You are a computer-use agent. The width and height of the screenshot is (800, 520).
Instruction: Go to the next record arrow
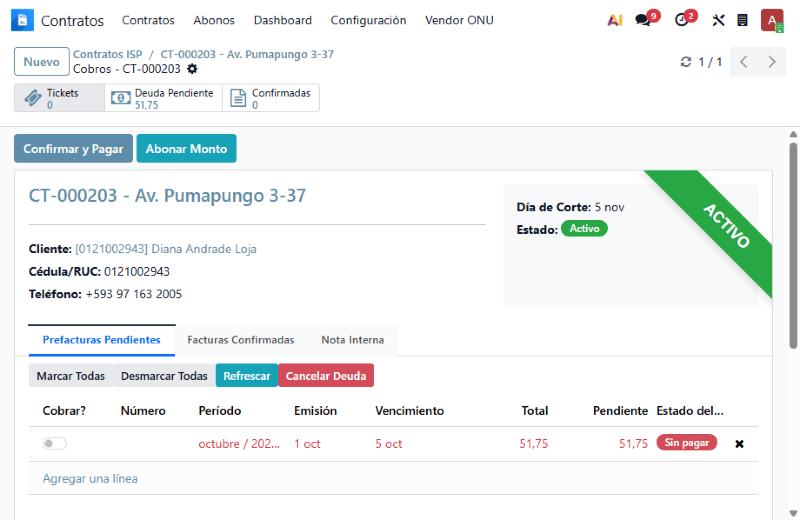click(772, 62)
